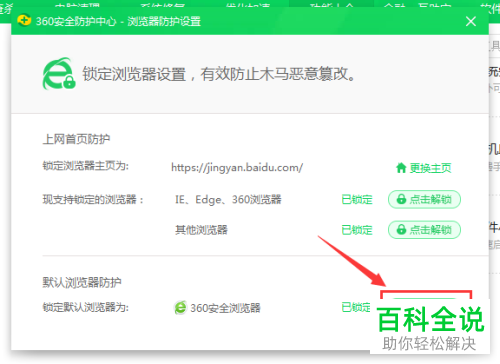Click the 其他浏览器 label
The width and height of the screenshot is (500, 364).
click(201, 230)
